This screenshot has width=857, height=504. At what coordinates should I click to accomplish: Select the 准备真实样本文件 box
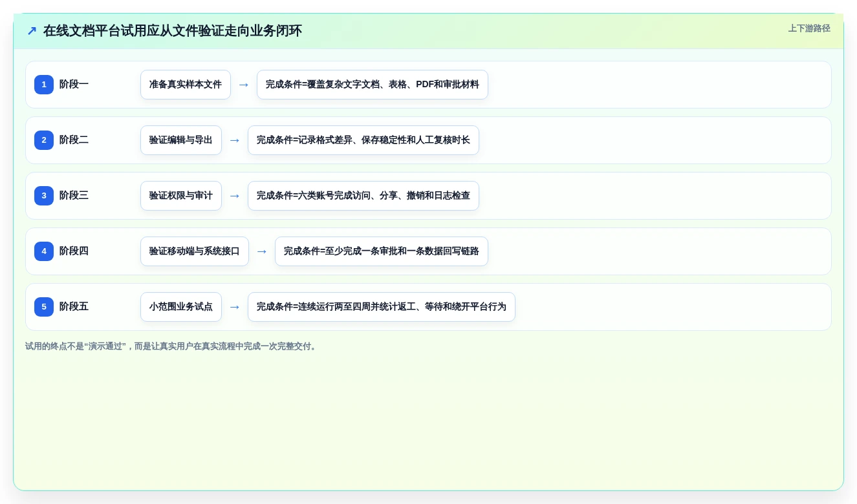(186, 85)
